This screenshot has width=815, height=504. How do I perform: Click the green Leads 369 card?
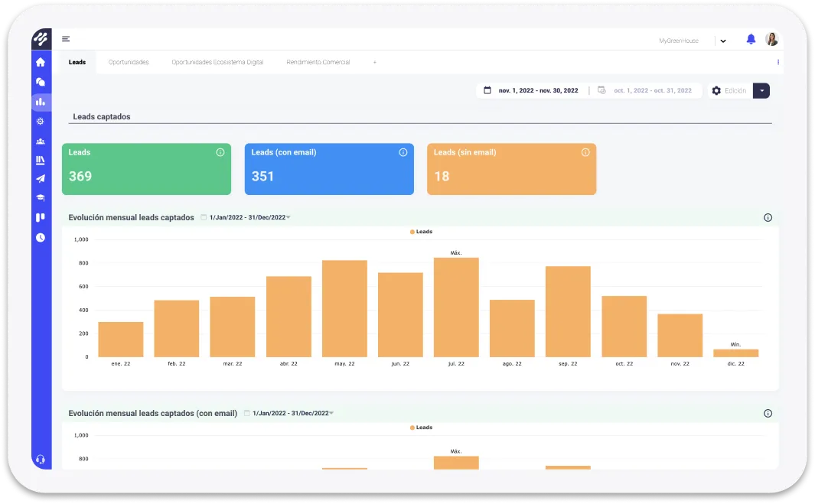point(147,169)
